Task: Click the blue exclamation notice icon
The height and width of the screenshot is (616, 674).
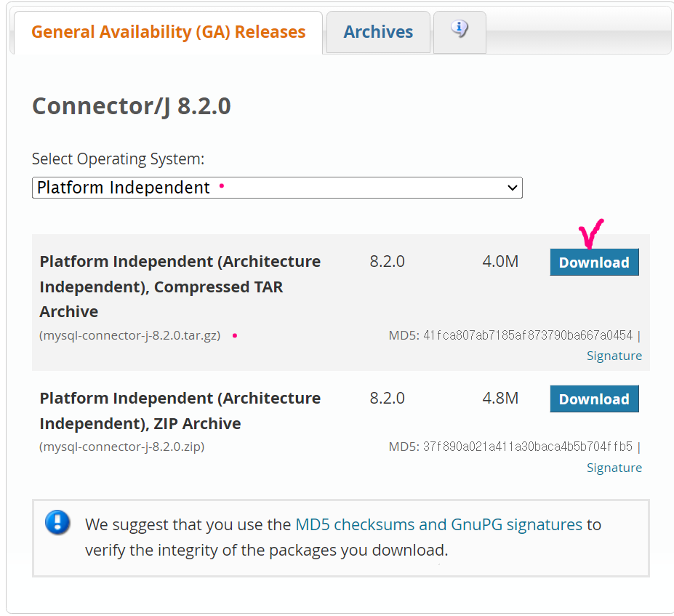Action: pos(57,522)
